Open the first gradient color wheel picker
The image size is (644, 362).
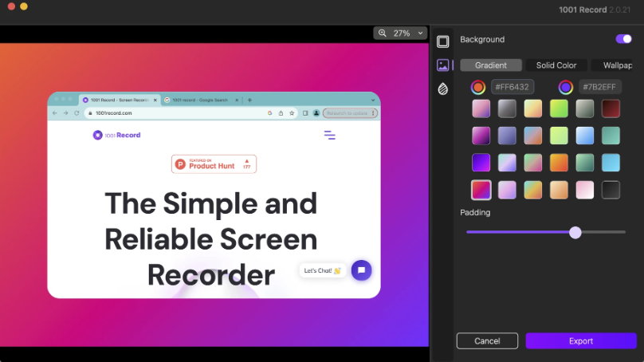click(478, 87)
